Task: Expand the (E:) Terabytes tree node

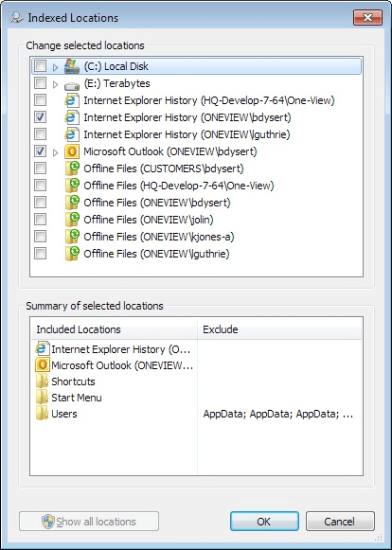Action: (x=55, y=84)
